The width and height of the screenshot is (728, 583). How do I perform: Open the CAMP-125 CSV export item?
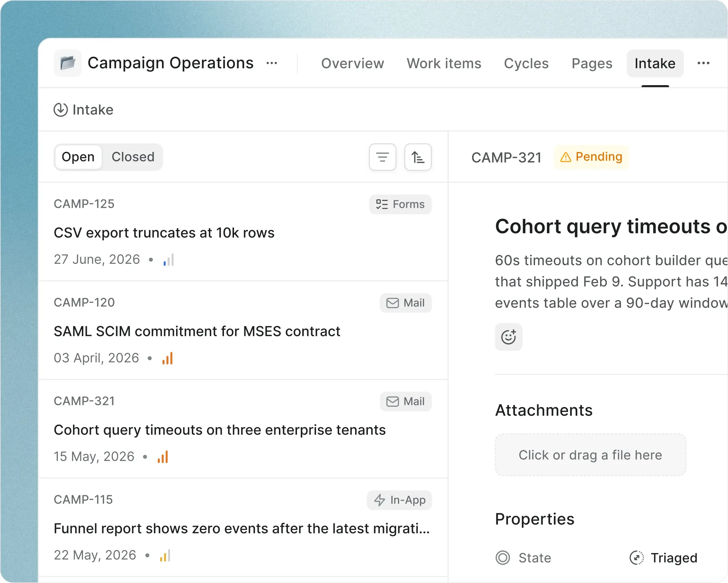click(x=243, y=232)
